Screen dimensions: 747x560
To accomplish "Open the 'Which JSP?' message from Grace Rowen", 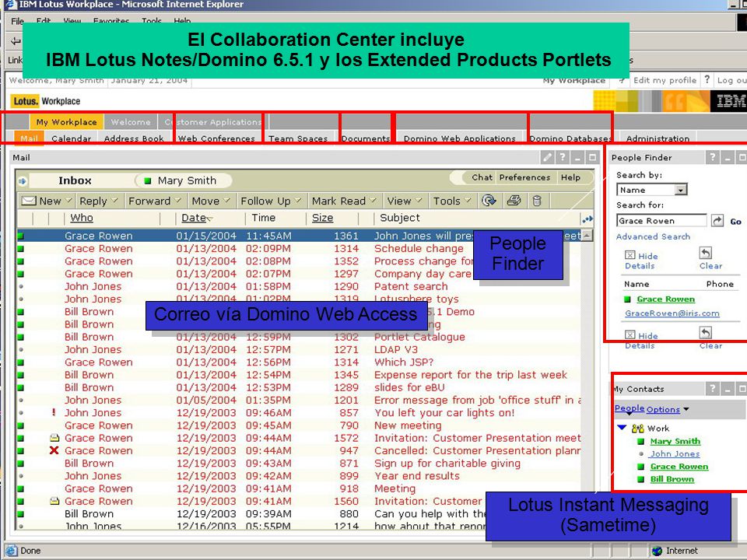I will pos(299,362).
